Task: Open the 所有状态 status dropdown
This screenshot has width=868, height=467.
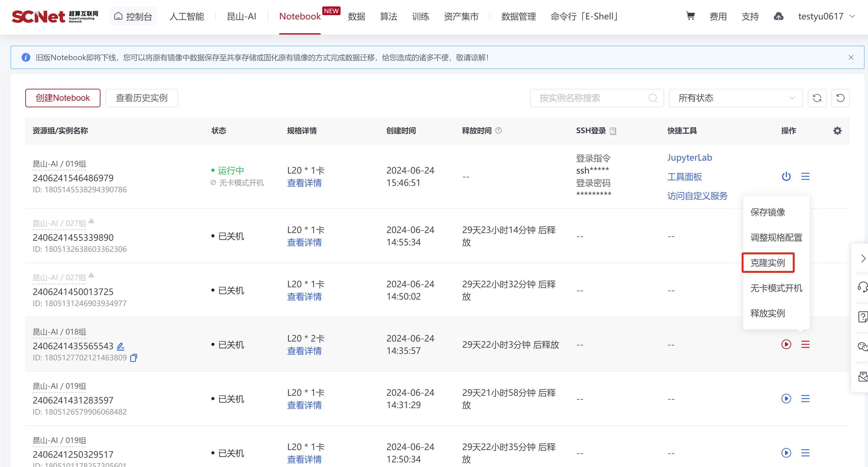Action: (735, 98)
